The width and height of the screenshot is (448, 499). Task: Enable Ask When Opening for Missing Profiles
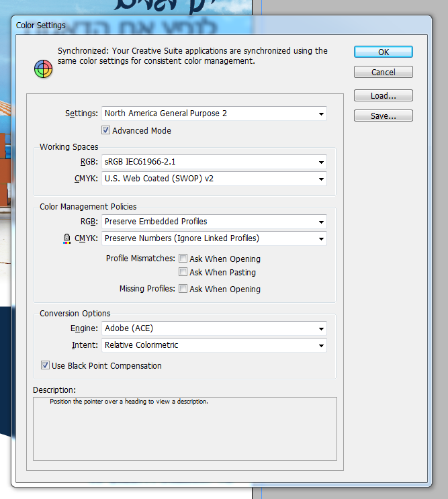click(183, 289)
